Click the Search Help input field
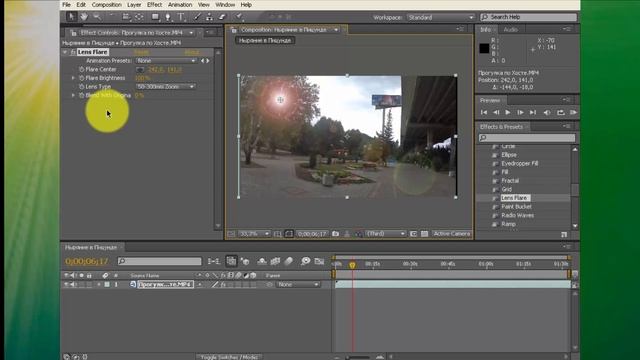Viewport: 640px width, 360px height. tap(529, 17)
